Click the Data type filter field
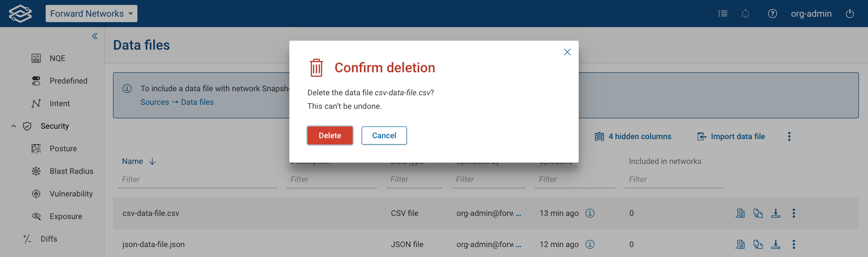Viewport: 868px width, 257px height. click(x=414, y=179)
